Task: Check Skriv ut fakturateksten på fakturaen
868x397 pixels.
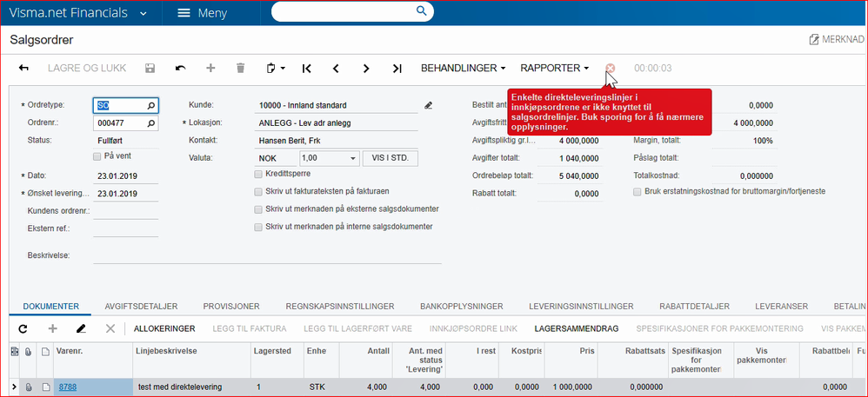Action: pyautogui.click(x=258, y=191)
